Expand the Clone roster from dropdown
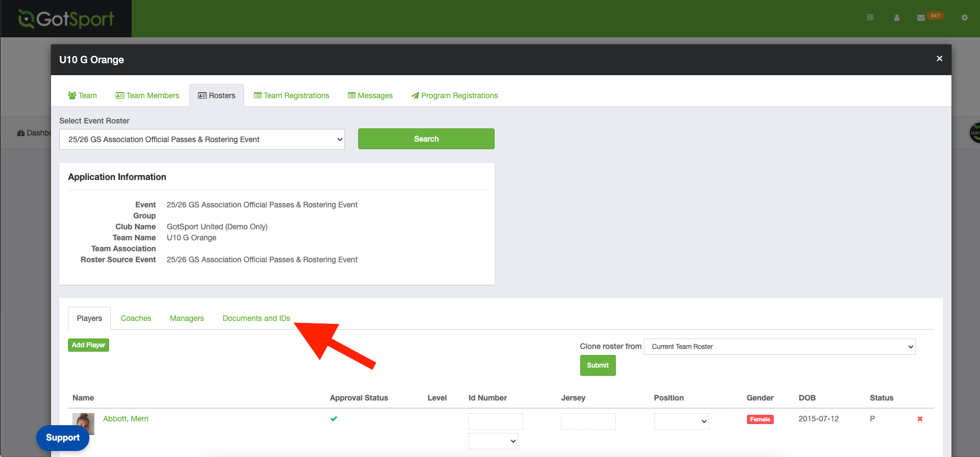The height and width of the screenshot is (457, 980). tap(780, 347)
